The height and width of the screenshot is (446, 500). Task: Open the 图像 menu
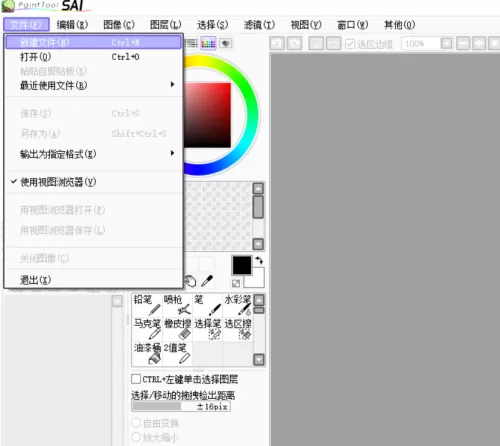(x=119, y=25)
